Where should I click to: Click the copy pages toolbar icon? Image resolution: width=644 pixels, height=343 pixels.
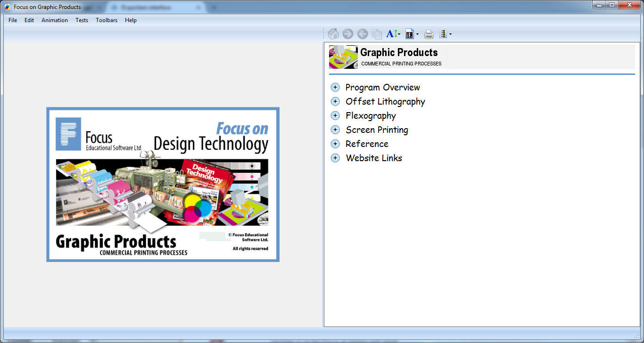pos(377,34)
